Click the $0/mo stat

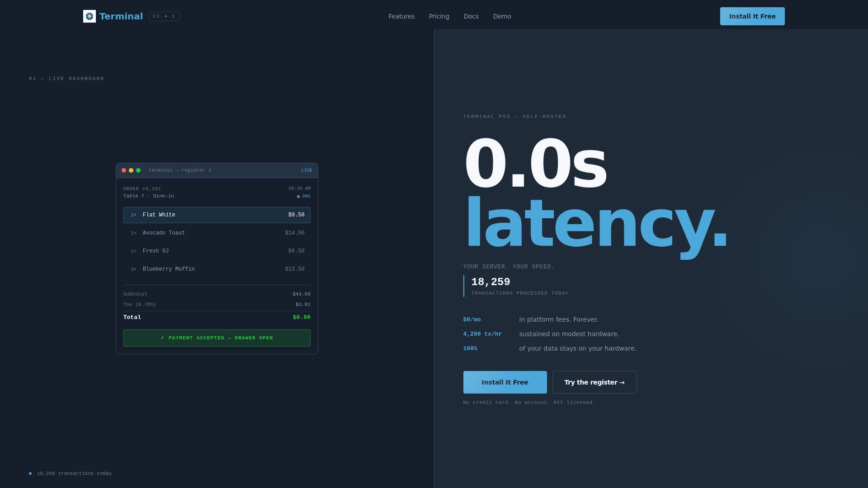(x=472, y=319)
